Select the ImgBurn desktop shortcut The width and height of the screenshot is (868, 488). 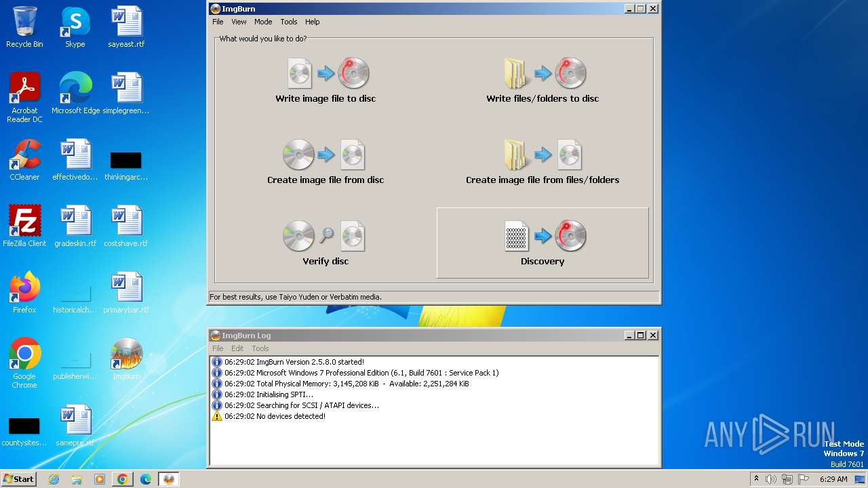pos(126,359)
